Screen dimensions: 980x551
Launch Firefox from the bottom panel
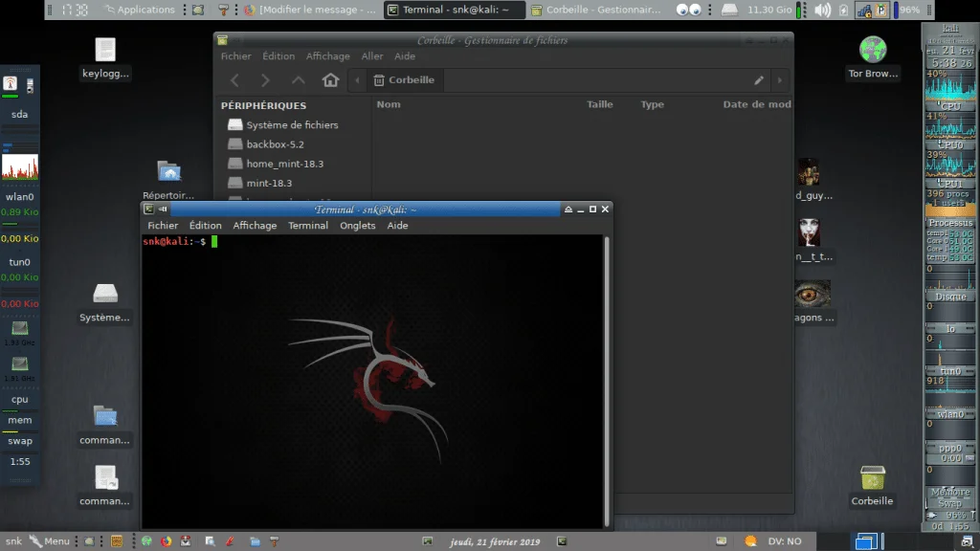167,541
